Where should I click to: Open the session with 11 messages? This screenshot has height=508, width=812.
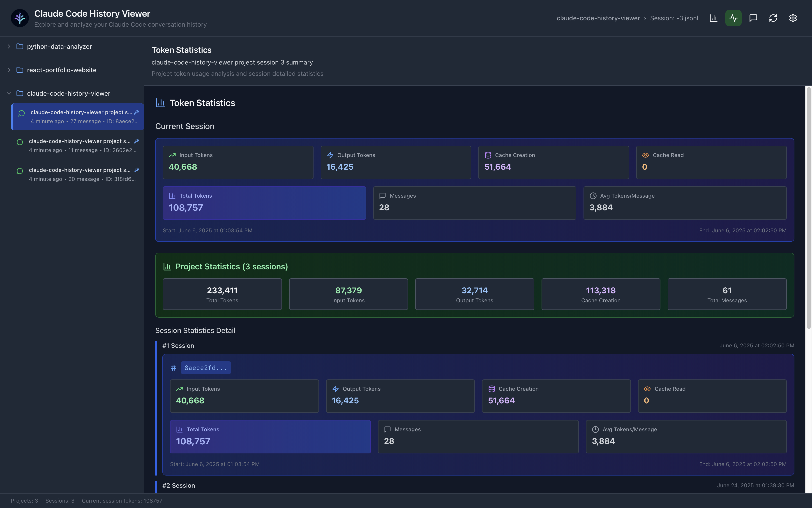tap(78, 145)
